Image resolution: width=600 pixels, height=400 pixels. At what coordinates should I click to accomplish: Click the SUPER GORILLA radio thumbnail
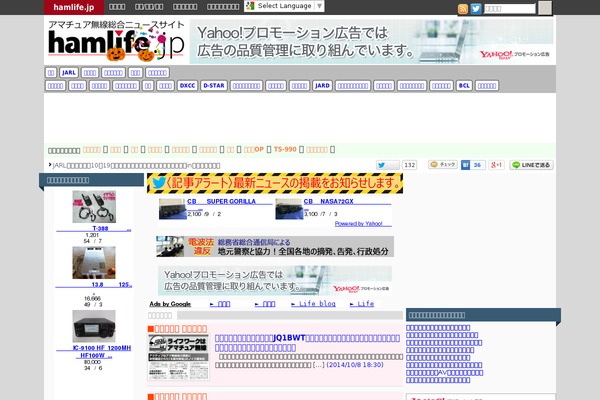172,209
